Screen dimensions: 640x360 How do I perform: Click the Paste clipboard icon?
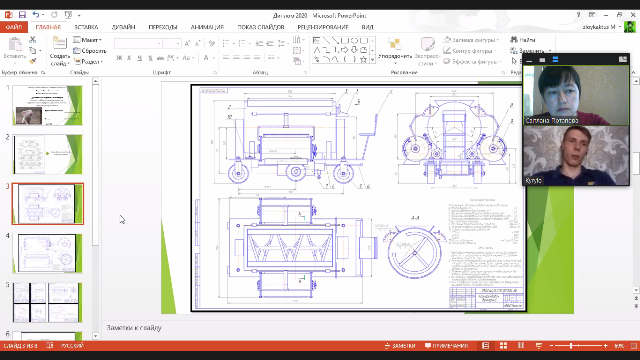[15, 44]
